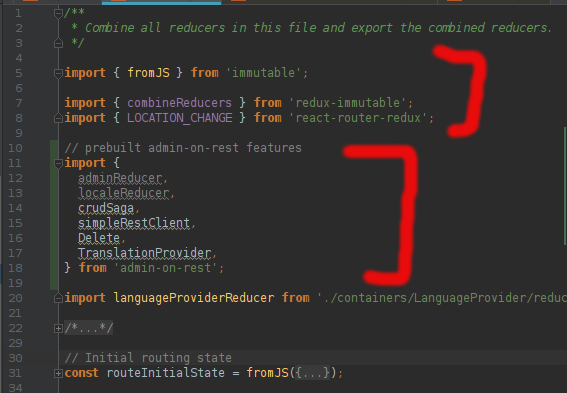Collapse imports using the line 5 fold marker
Image resolution: width=567 pixels, height=393 pixels.
pos(58,73)
